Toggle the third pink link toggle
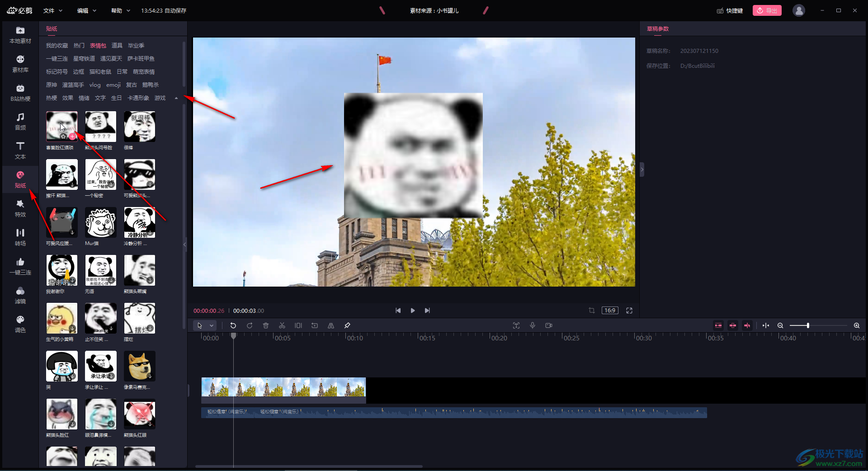This screenshot has width=868, height=471. click(x=747, y=325)
